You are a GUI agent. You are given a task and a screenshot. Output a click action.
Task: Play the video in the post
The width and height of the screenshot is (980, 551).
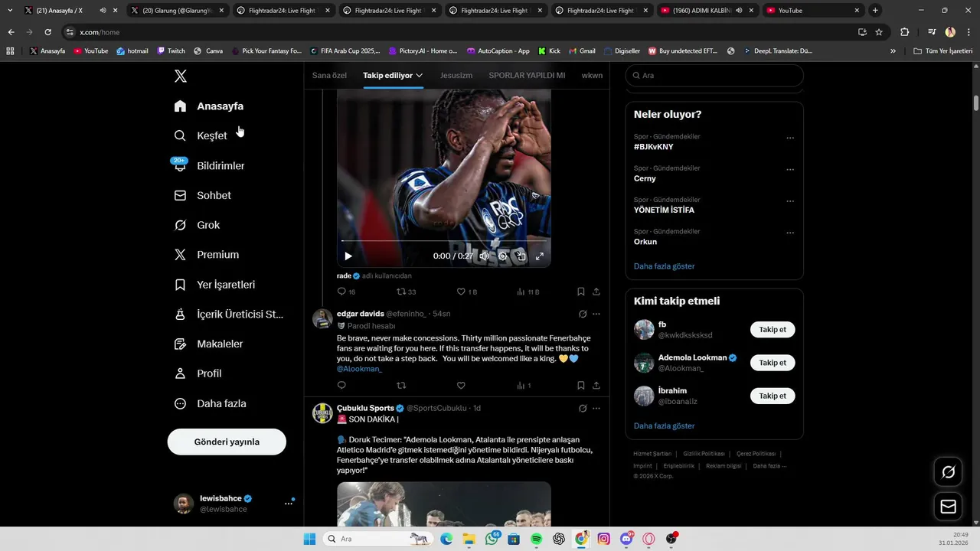(x=348, y=256)
